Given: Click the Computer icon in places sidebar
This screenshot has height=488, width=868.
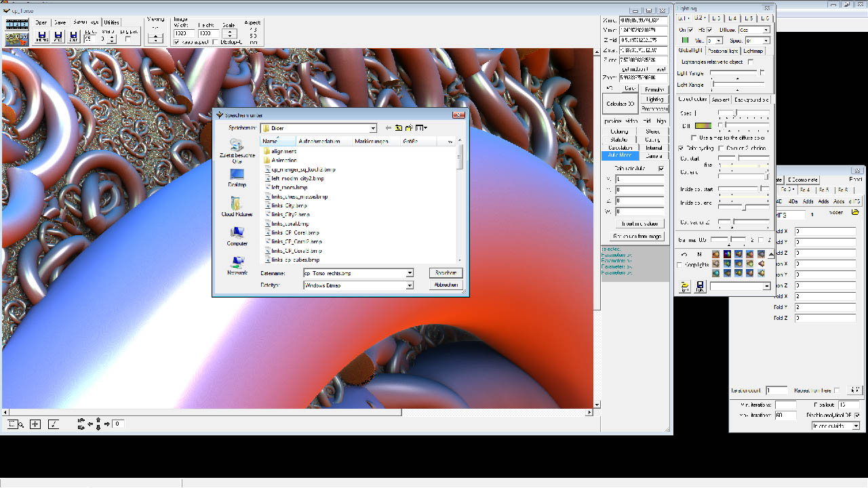Looking at the screenshot, I should pyautogui.click(x=237, y=236).
